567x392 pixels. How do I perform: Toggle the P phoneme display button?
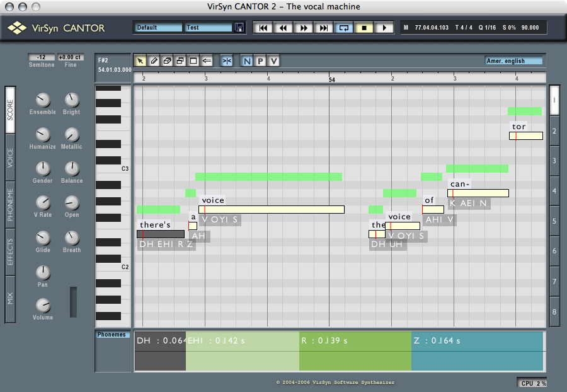260,61
